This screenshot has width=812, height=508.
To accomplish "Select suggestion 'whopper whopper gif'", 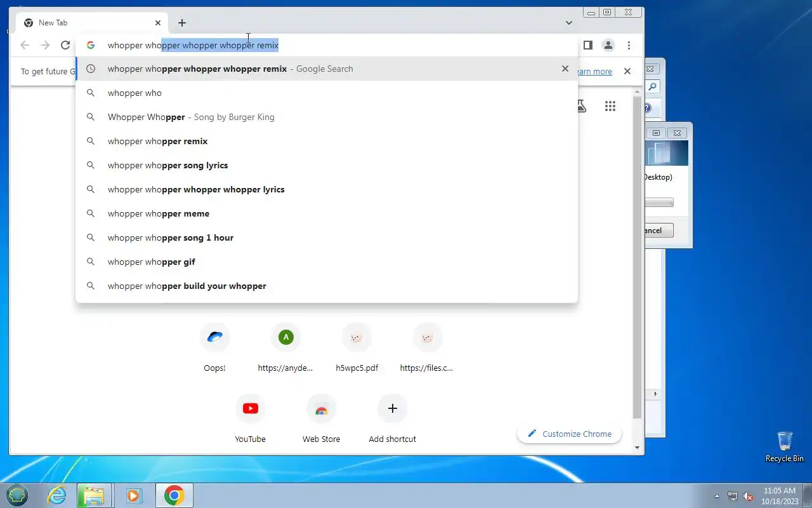I will pos(327,262).
